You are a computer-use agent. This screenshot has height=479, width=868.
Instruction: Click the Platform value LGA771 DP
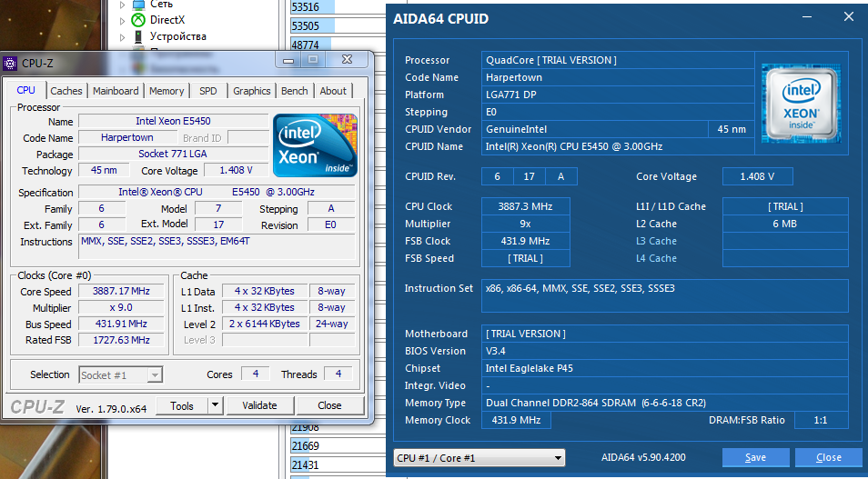(618, 95)
